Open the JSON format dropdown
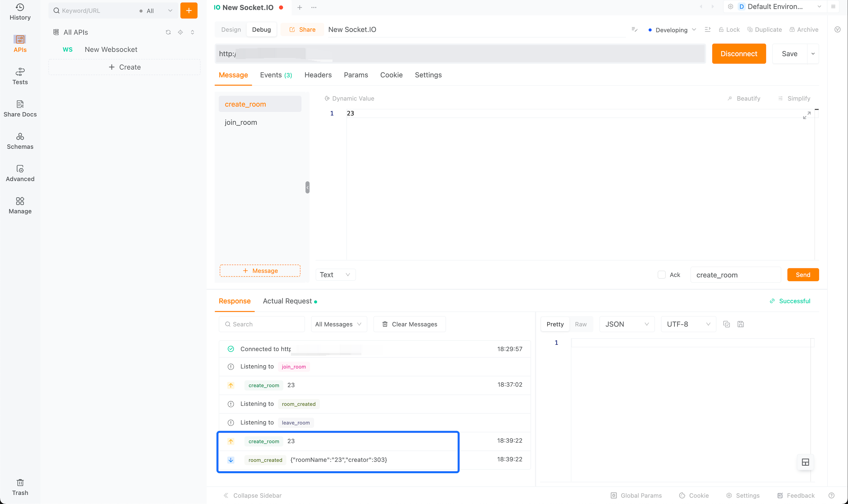 [x=627, y=324]
